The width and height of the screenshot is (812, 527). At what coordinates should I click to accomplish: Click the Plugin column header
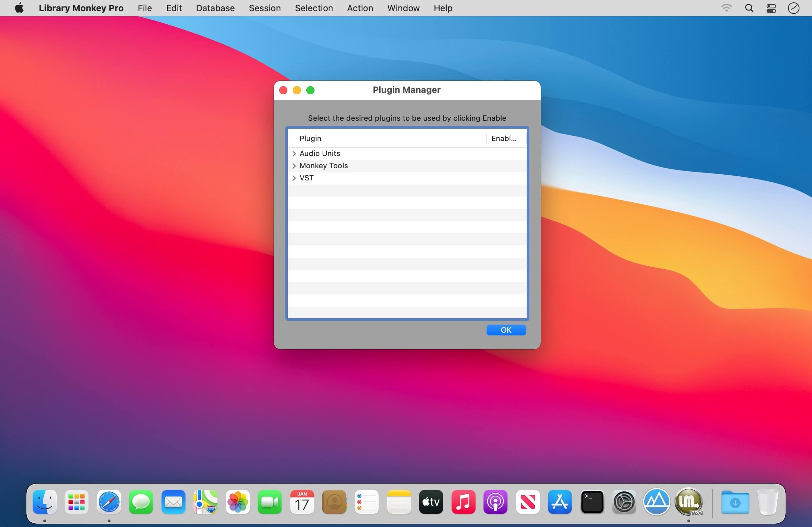click(x=310, y=139)
